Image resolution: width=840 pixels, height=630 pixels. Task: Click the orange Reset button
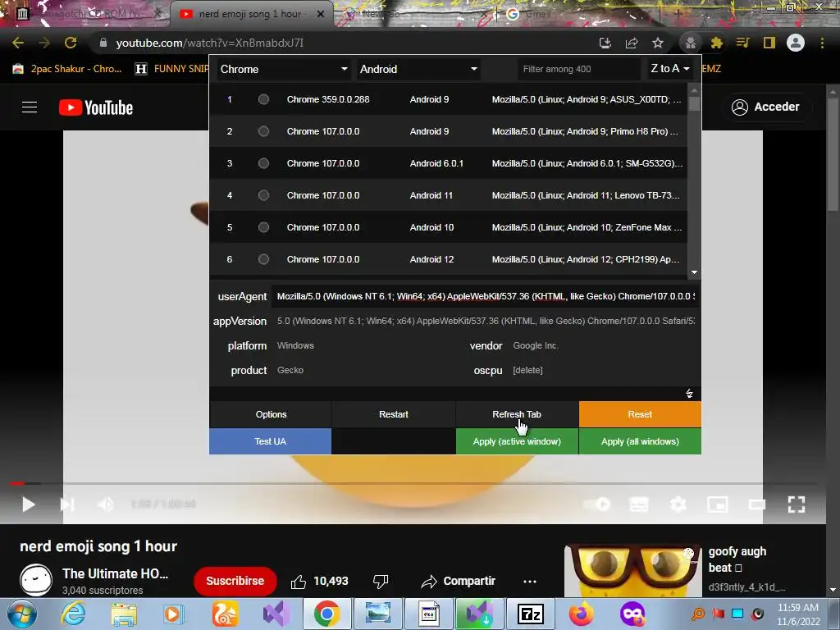coord(640,414)
